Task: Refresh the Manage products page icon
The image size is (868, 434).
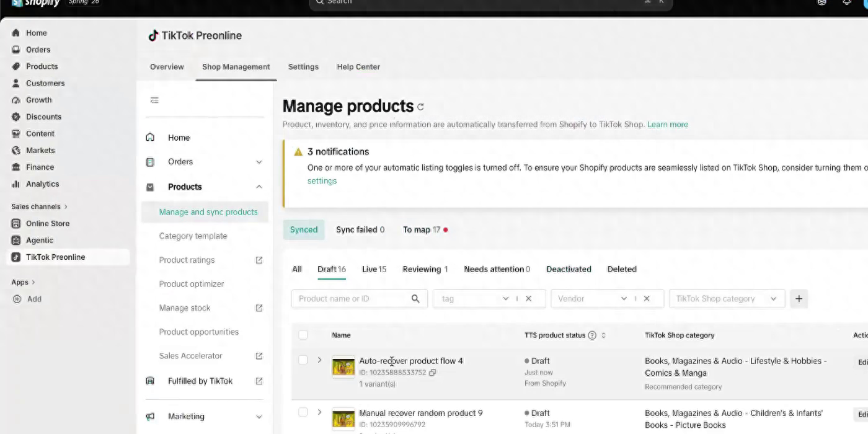Action: pos(420,107)
